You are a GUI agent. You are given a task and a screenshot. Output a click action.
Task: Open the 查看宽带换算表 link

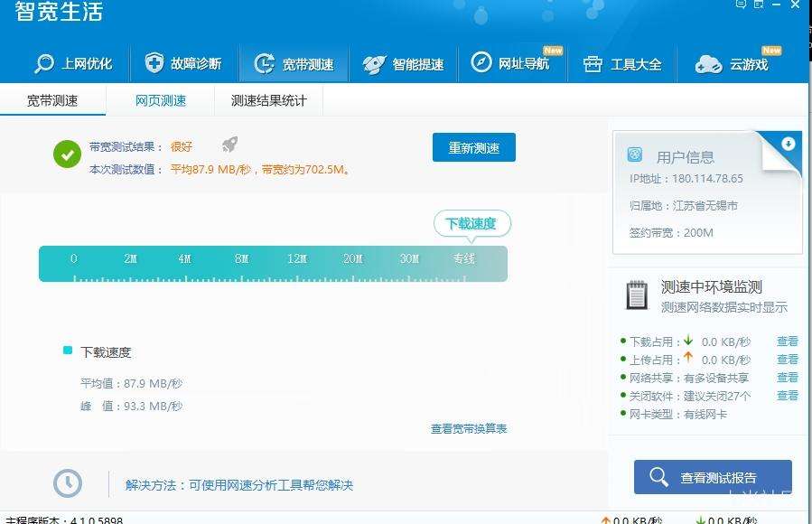click(469, 429)
